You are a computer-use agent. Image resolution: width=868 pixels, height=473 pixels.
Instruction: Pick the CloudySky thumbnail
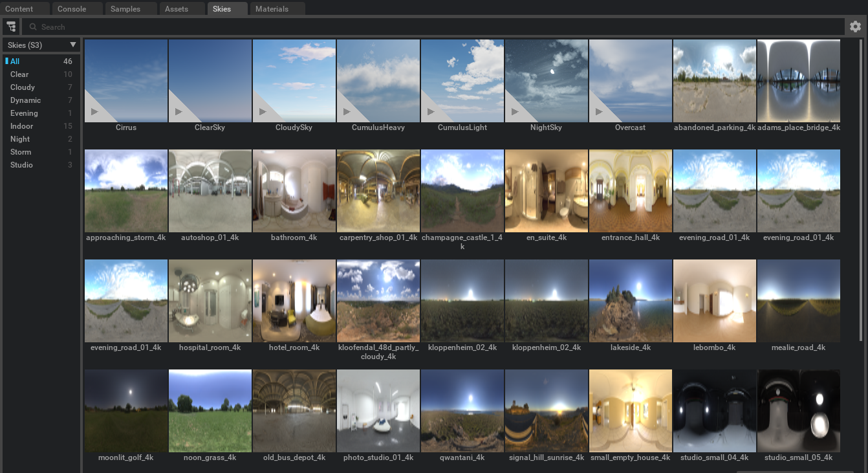tap(294, 81)
